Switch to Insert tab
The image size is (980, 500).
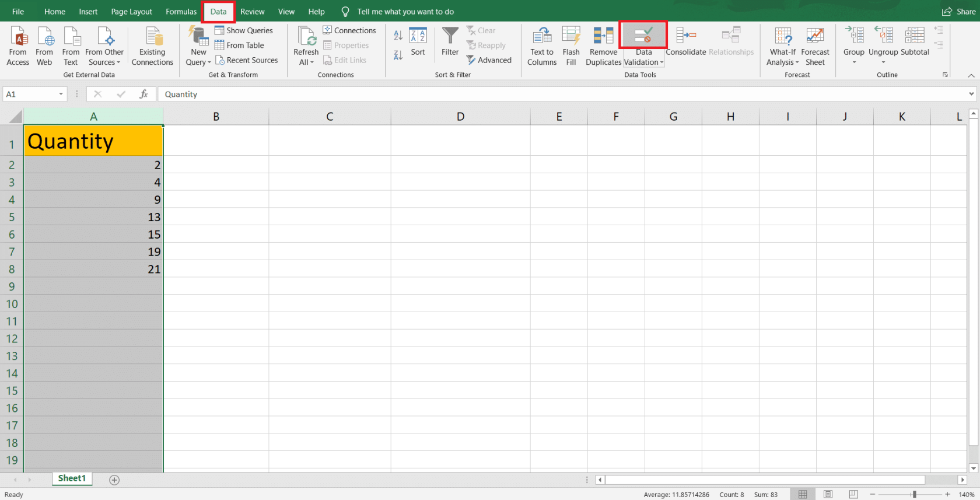click(88, 12)
